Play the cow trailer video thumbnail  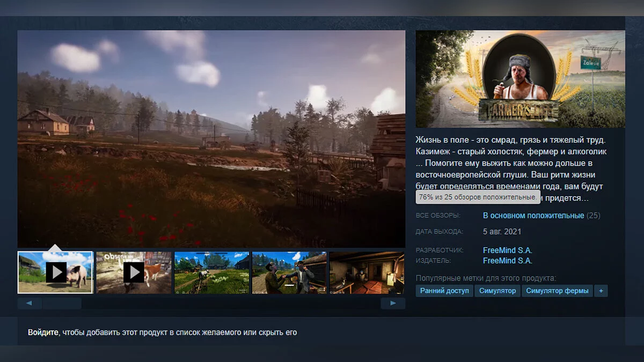point(134,272)
